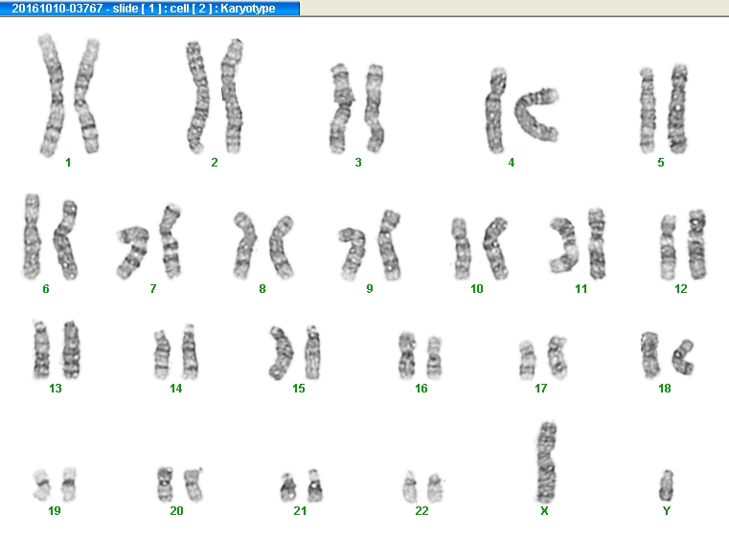Image resolution: width=729 pixels, height=560 pixels.
Task: Click the green label '2'
Action: coord(215,163)
